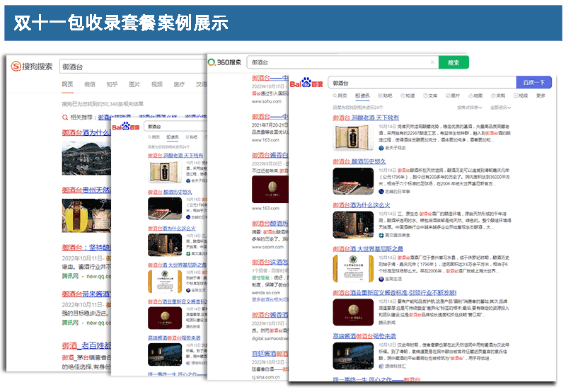Click 老夫子观史 author avatar in front Baidu
The height and width of the screenshot is (392, 566).
point(381,148)
